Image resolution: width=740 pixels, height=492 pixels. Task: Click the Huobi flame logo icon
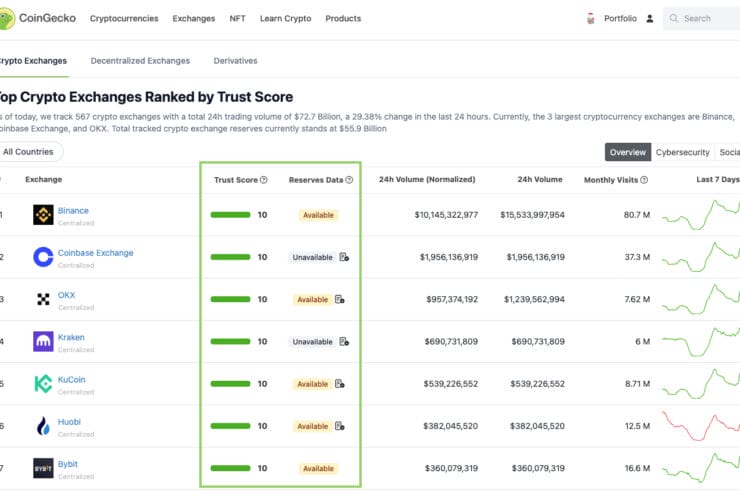point(43,426)
